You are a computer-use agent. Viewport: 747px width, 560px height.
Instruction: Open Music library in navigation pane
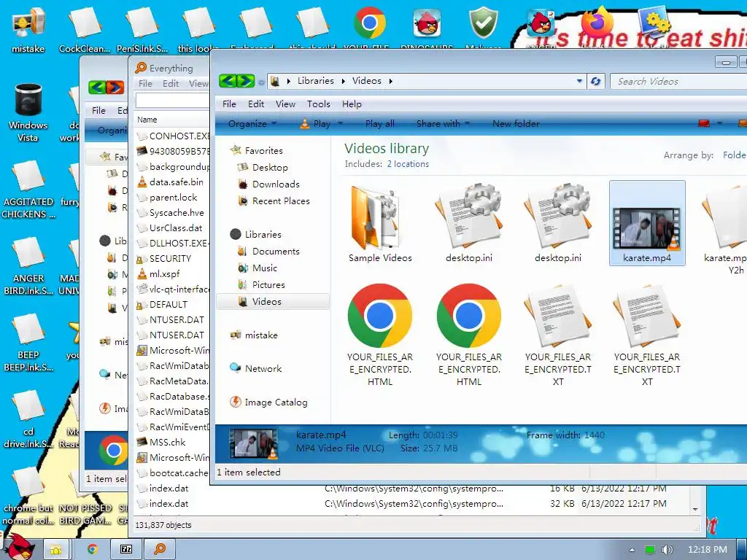[x=264, y=268]
